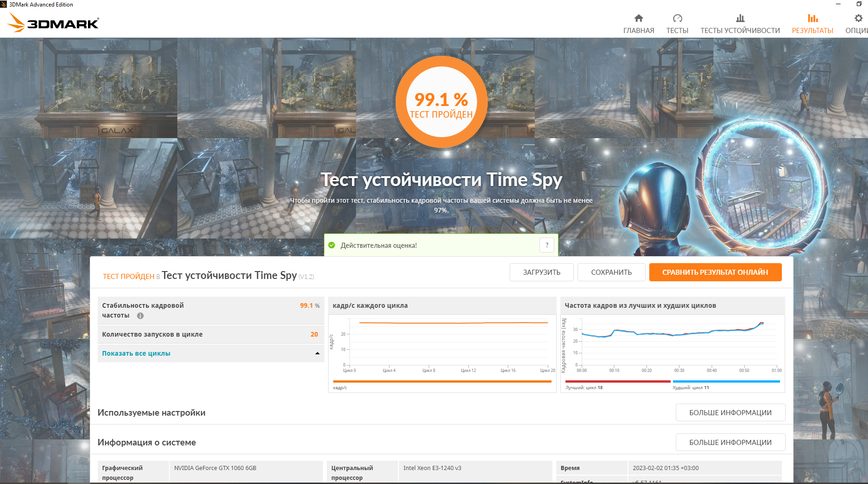Viewport: 868px width, 484px height.
Task: Restore down the 3DMark window
Action: (859, 4)
